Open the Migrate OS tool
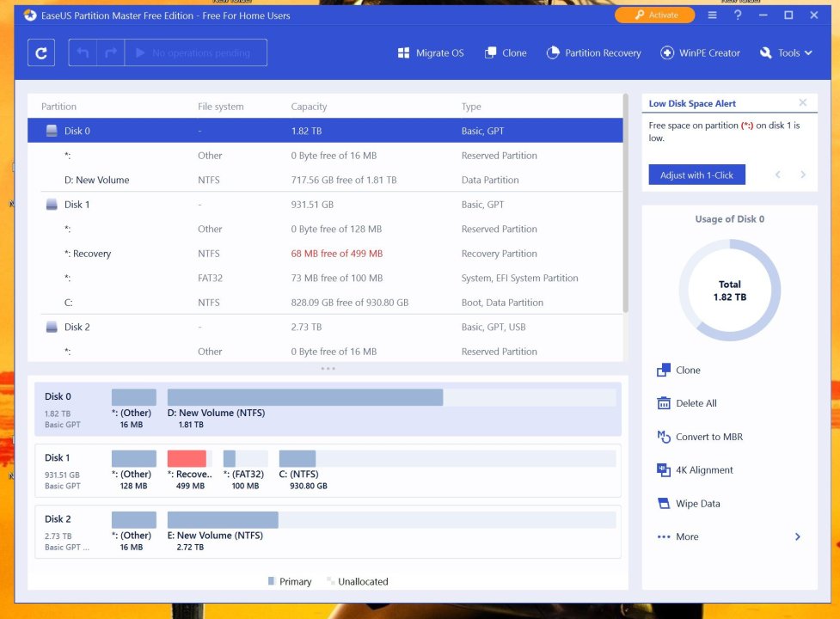840x619 pixels. [x=430, y=53]
